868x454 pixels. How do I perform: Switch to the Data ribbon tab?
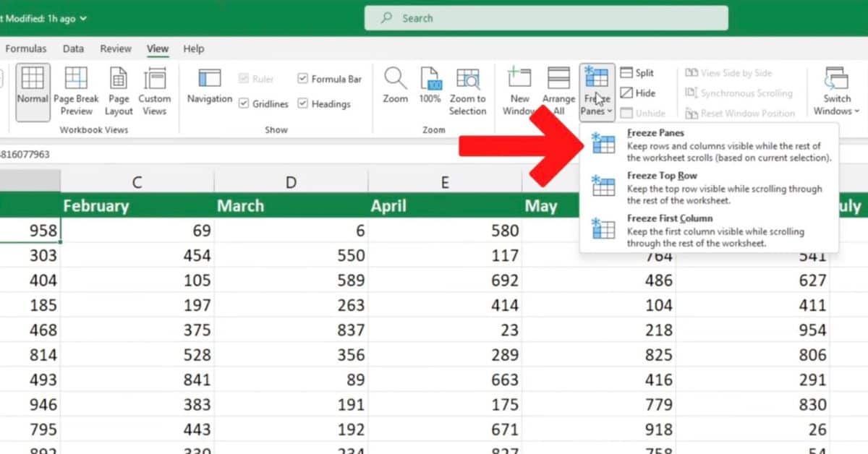click(73, 48)
